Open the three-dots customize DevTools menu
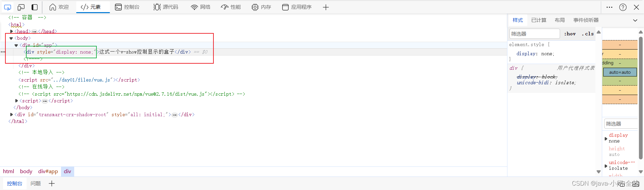The width and height of the screenshot is (644, 190). (609, 7)
